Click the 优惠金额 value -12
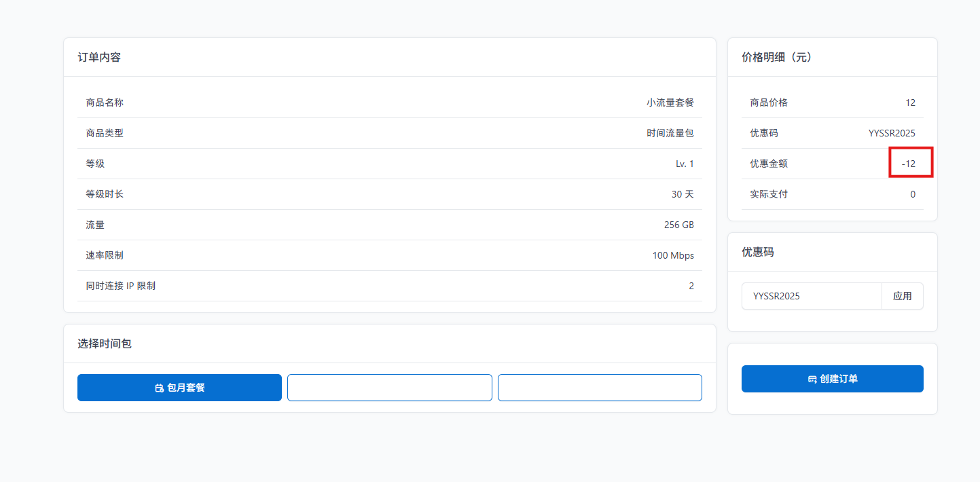Viewport: 980px width, 482px height. pos(908,164)
